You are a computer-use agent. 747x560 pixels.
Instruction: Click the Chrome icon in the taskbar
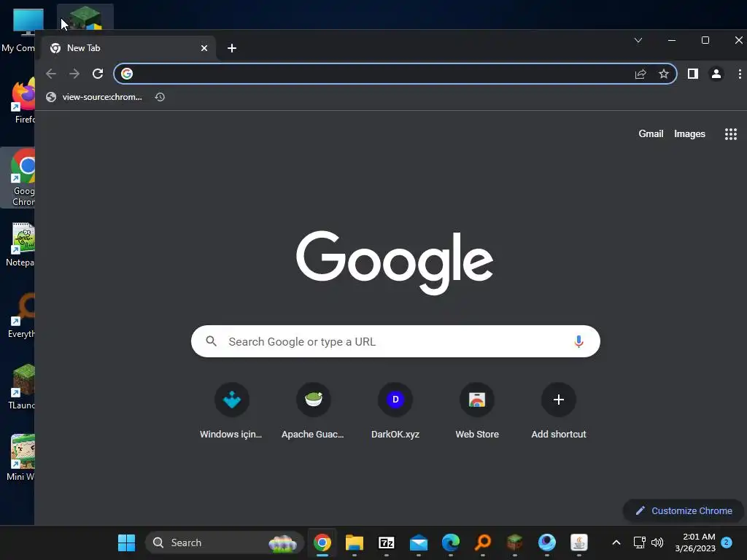point(322,542)
